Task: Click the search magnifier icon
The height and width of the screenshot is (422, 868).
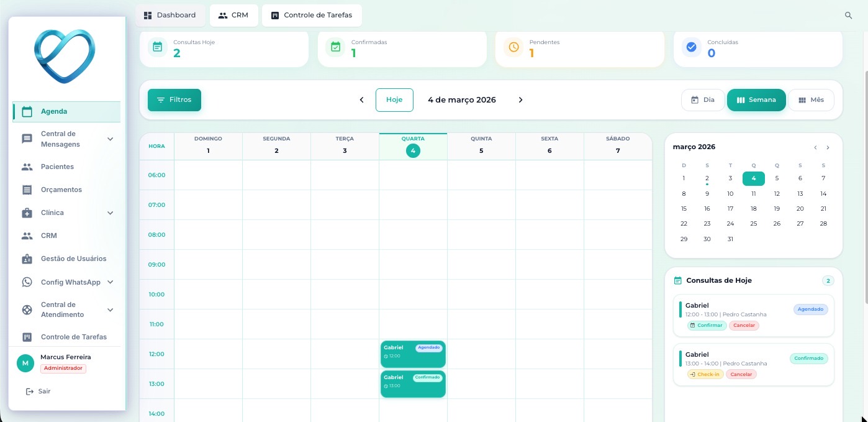Action: click(848, 16)
